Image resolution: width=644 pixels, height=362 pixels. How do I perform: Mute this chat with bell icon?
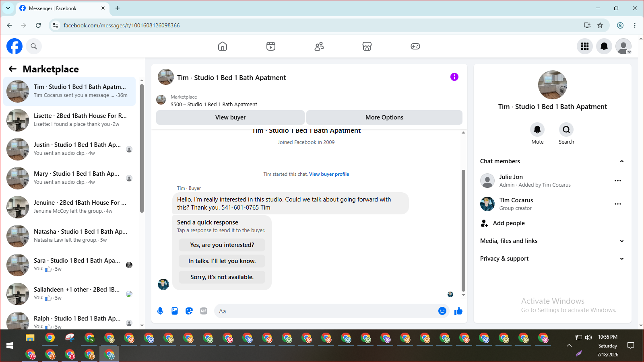[537, 130]
